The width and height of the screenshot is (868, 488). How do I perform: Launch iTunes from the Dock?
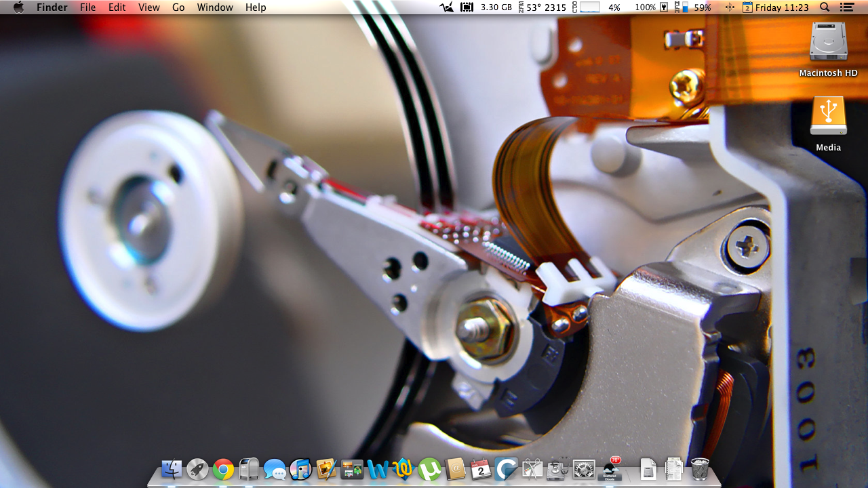pos(300,469)
